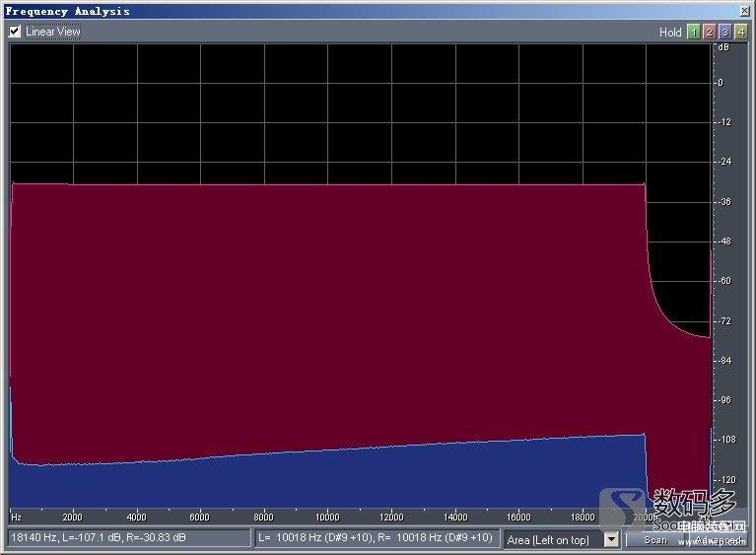Close the Frequency Analysis window

pyautogui.click(x=745, y=11)
